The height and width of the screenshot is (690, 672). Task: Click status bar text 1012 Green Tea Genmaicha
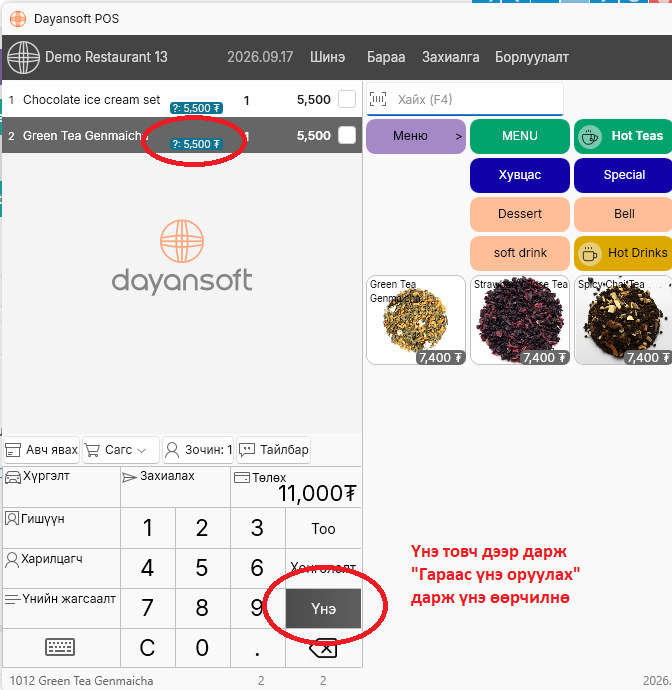(81, 681)
